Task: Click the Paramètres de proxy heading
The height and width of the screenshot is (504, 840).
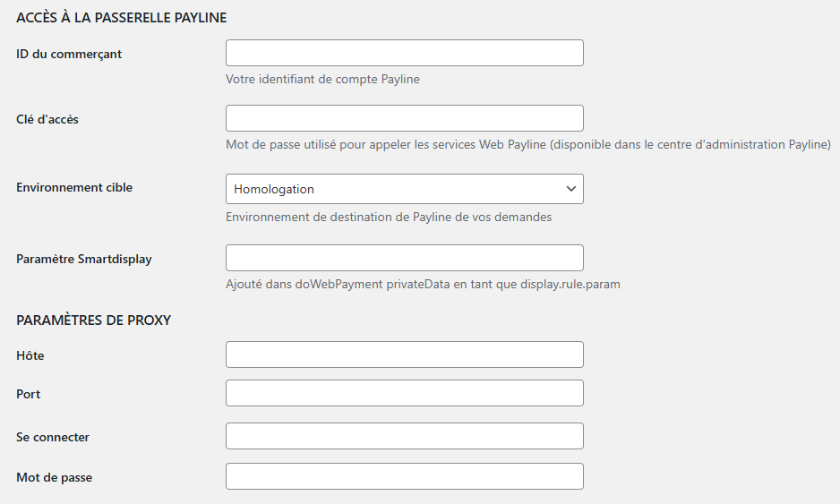Action: (94, 320)
